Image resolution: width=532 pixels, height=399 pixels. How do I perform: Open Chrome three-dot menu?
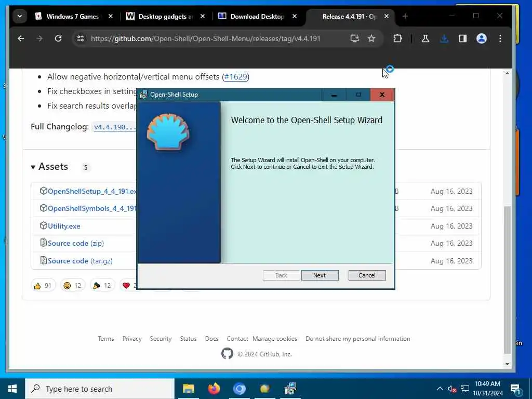tap(500, 38)
